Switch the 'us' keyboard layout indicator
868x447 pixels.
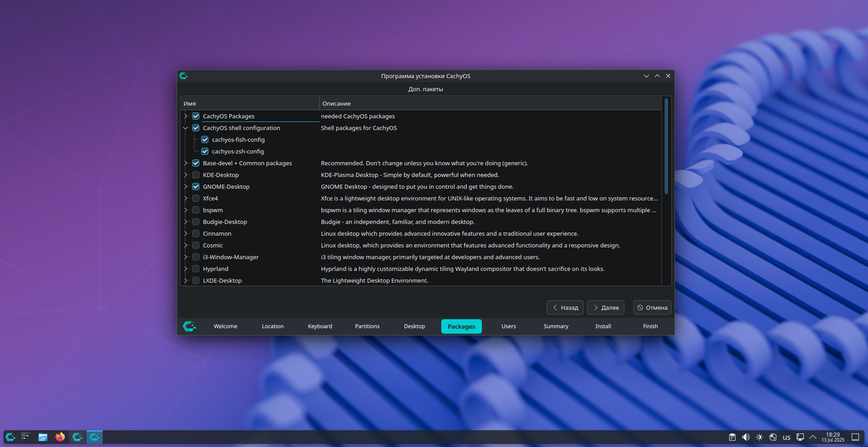tap(786, 438)
